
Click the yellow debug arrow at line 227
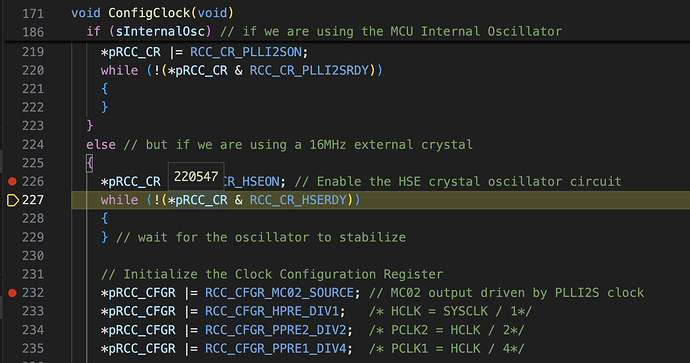click(13, 200)
